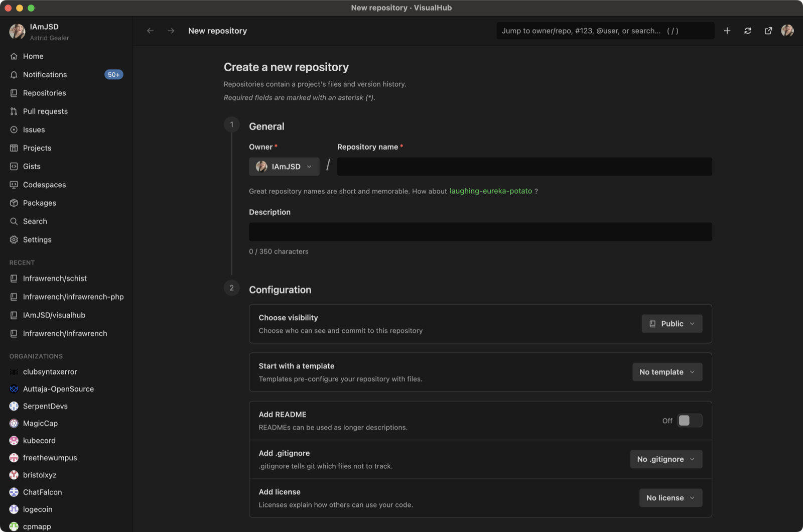Open Home from the sidebar

[x=66, y=56]
